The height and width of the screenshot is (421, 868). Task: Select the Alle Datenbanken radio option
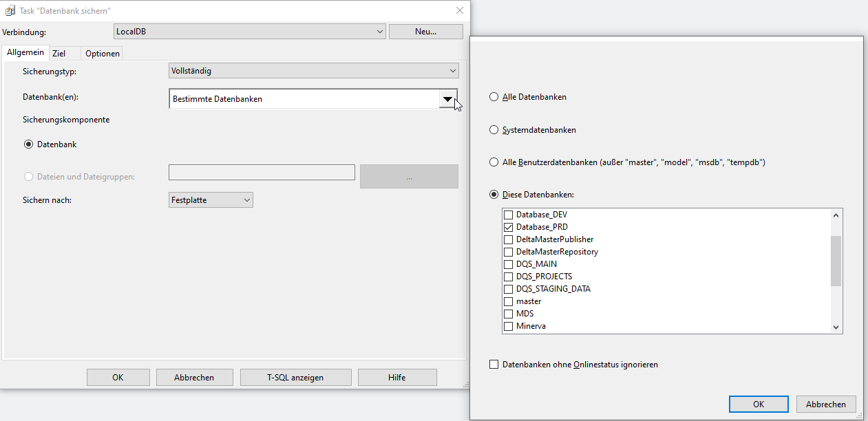494,97
